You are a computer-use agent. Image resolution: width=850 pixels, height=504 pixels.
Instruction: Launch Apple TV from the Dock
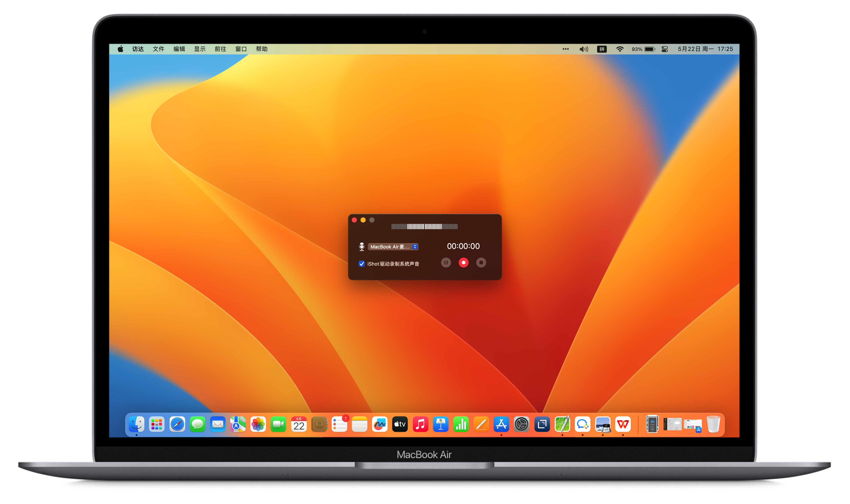point(400,424)
